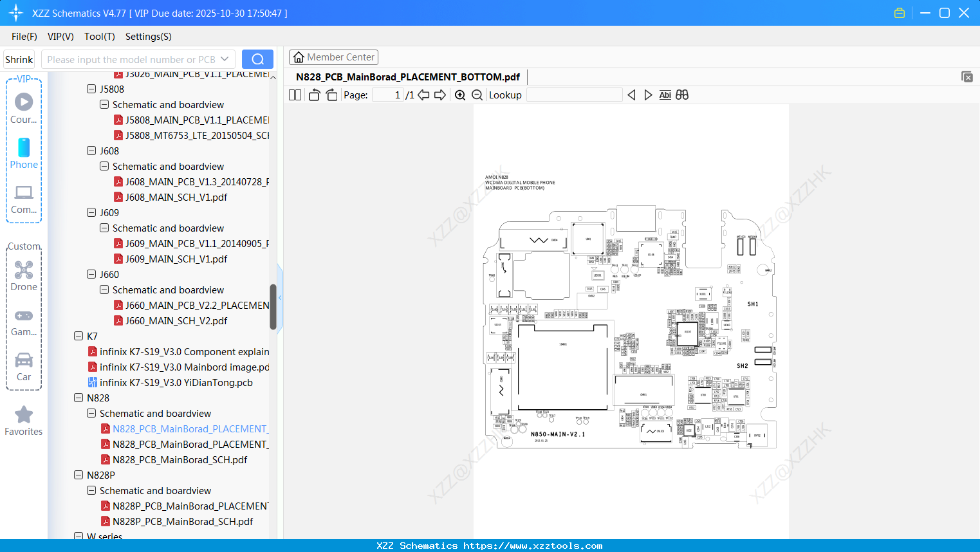980x552 pixels.
Task: Switch to two-page view mode
Action: click(294, 94)
